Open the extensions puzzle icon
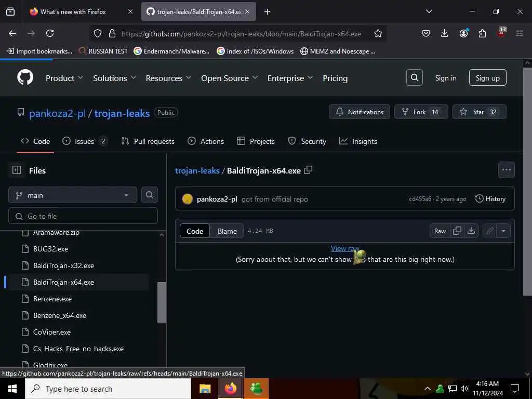Screen dimensions: 532x399 pyautogui.click(x=482, y=33)
